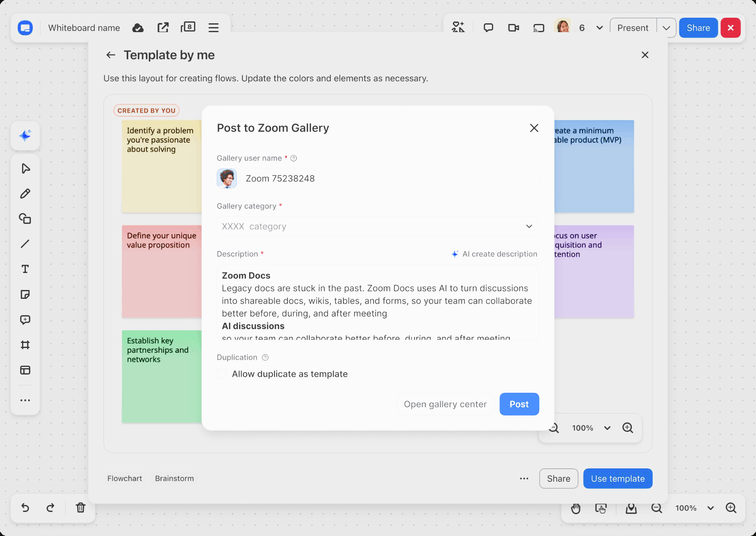Select the hand pan tool
This screenshot has width=756, height=536.
[x=576, y=509]
